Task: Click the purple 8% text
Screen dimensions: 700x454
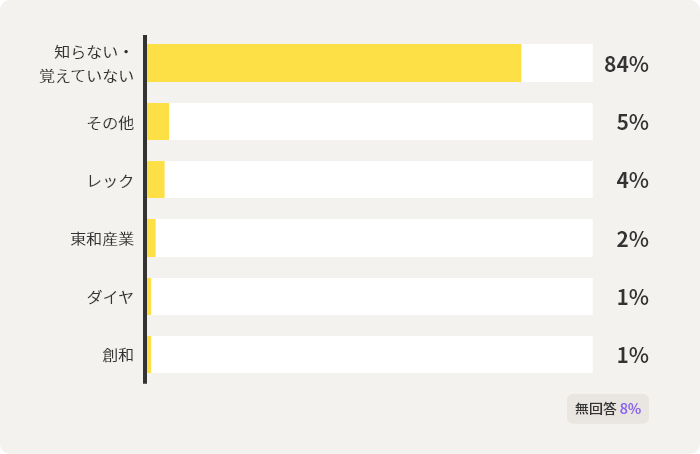Action: (x=630, y=408)
